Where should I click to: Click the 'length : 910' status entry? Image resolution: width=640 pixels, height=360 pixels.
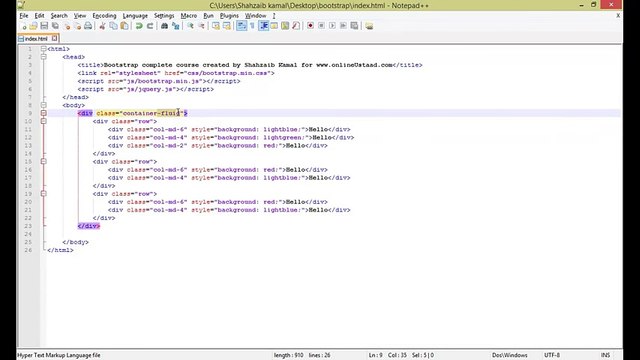tap(289, 355)
